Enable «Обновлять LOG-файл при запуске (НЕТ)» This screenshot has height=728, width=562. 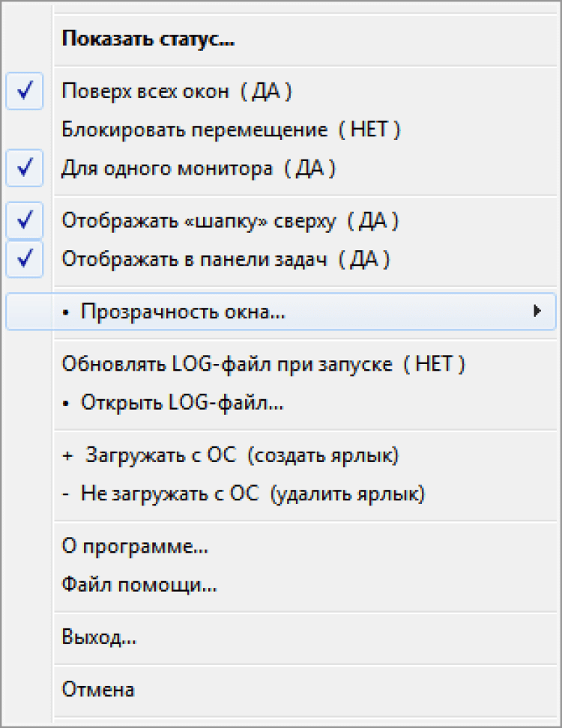264,365
